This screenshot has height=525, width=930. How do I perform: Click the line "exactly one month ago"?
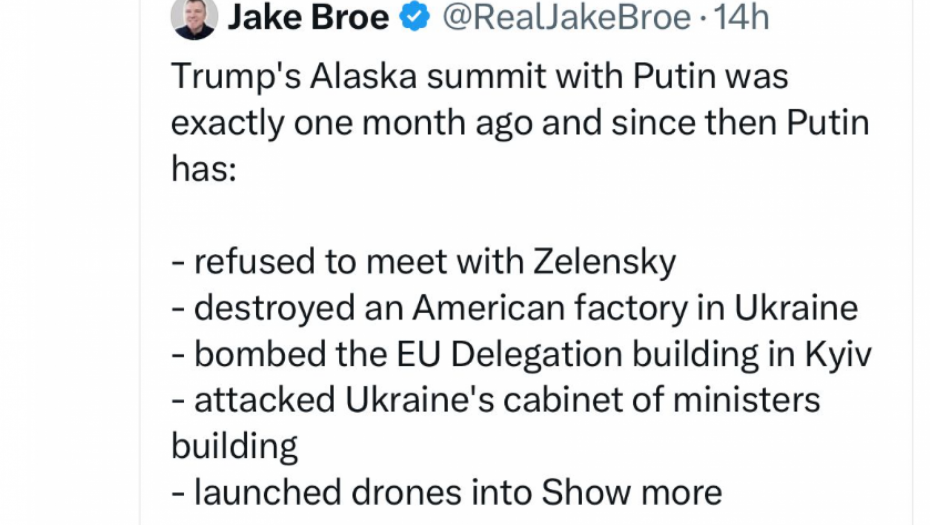520,123
